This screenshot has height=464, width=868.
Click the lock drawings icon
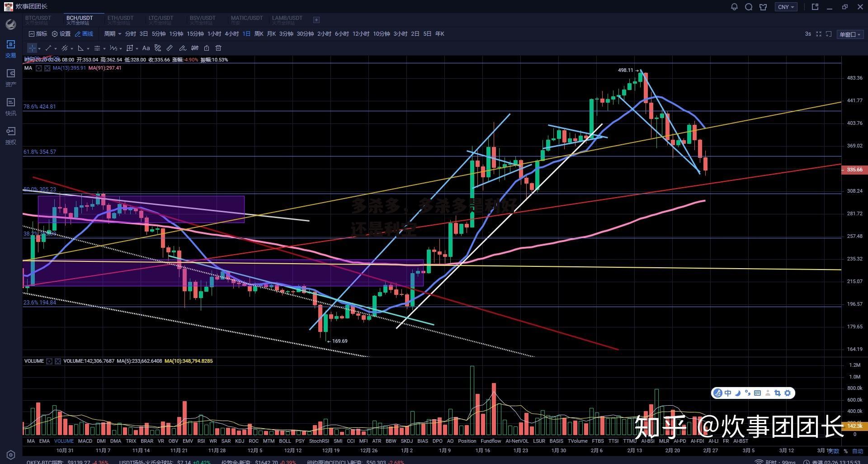coord(207,48)
